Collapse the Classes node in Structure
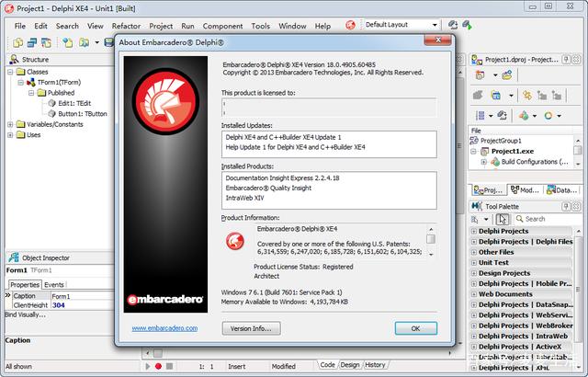Image resolution: width=588 pixels, height=377 pixels. (10, 72)
